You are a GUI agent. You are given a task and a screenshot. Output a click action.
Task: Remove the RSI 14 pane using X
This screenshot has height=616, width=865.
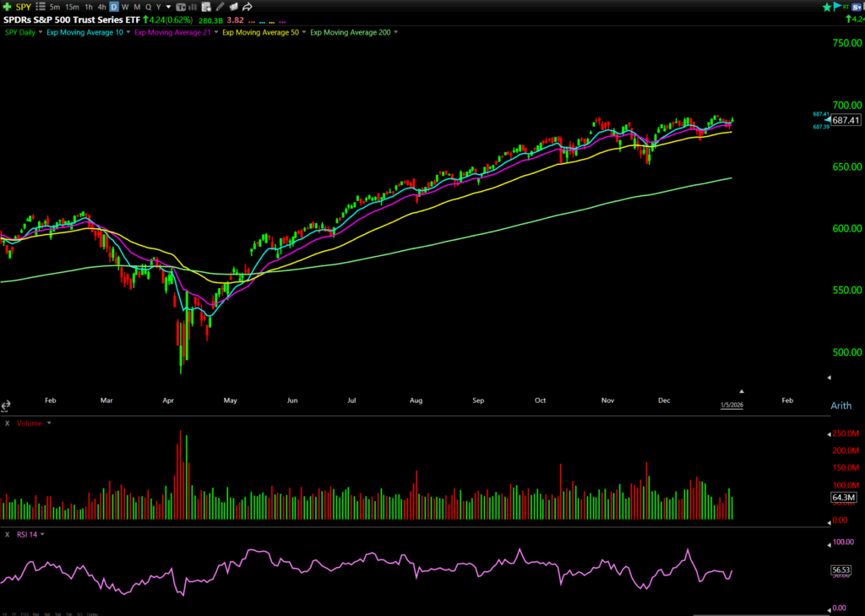[x=7, y=534]
